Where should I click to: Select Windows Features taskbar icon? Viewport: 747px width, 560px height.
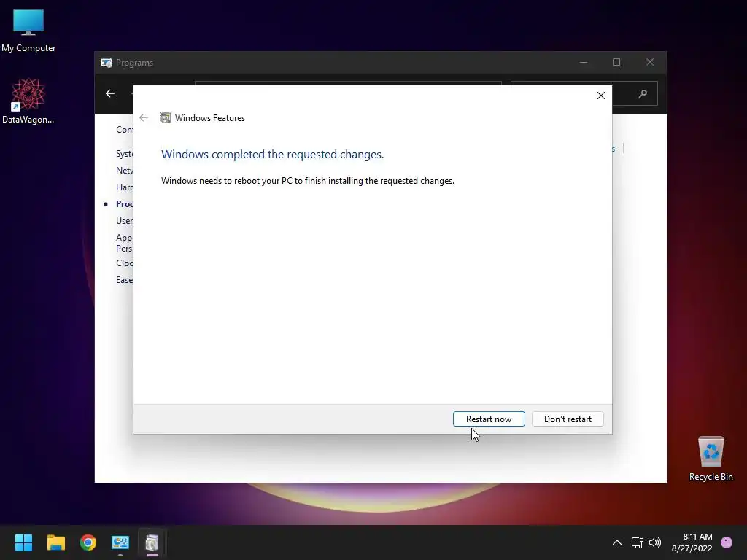[152, 542]
